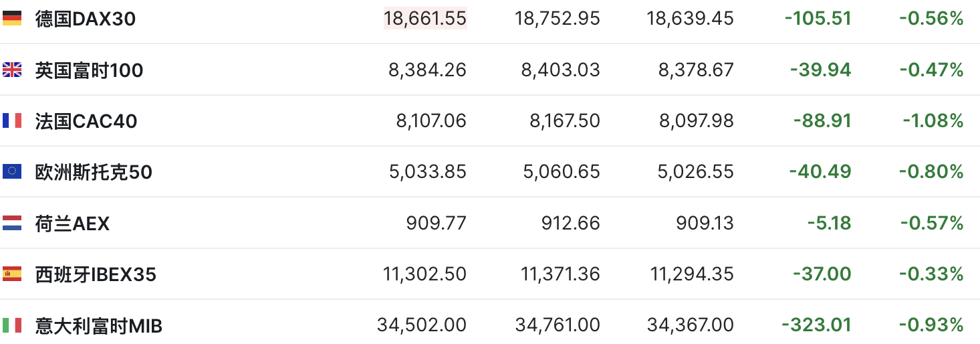This screenshot has width=980, height=344.
Task: Click the French flag icon
Action: click(12, 120)
